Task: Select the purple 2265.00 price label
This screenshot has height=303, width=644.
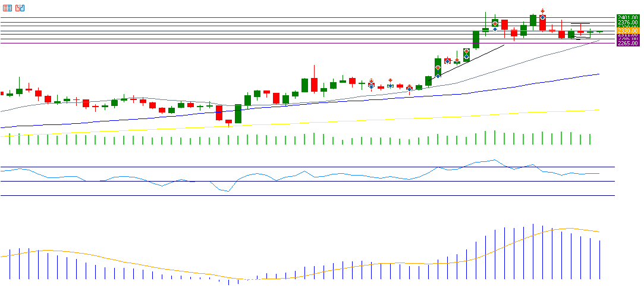Action: (628, 43)
